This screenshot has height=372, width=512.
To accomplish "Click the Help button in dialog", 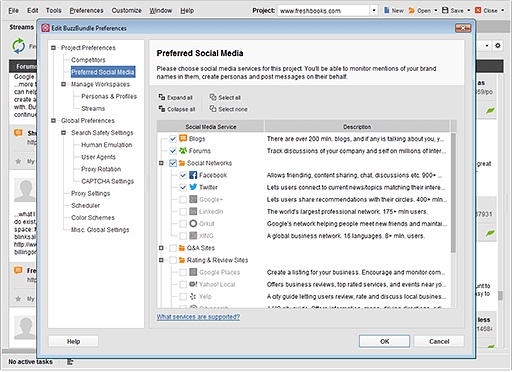I will pos(73,341).
